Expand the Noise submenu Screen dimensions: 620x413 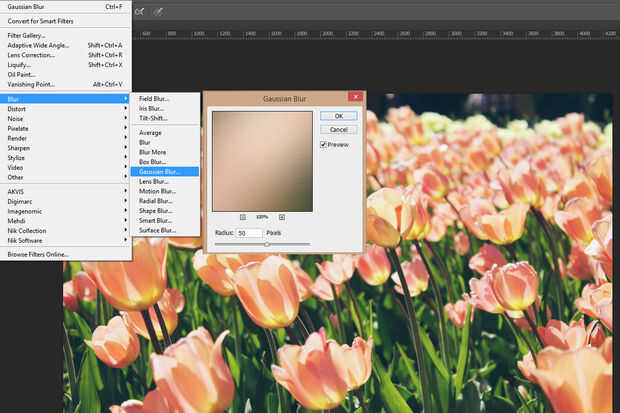65,119
